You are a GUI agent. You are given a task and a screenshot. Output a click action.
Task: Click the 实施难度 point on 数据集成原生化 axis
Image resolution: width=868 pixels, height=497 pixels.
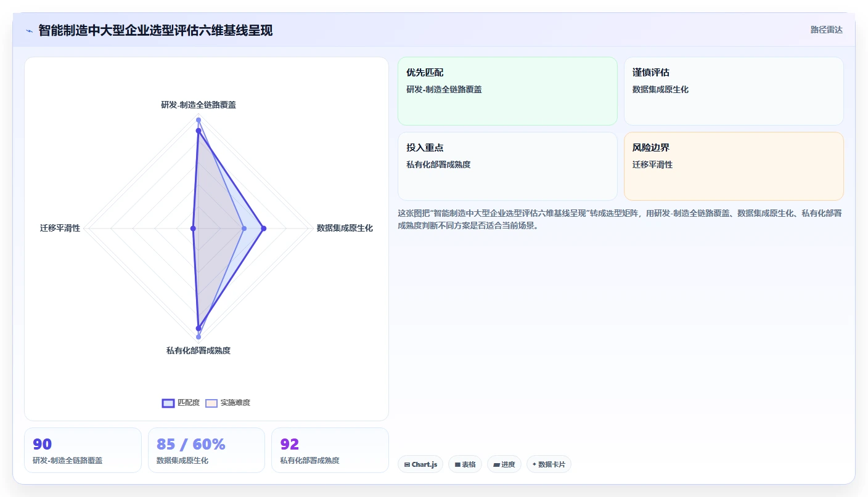click(x=244, y=228)
